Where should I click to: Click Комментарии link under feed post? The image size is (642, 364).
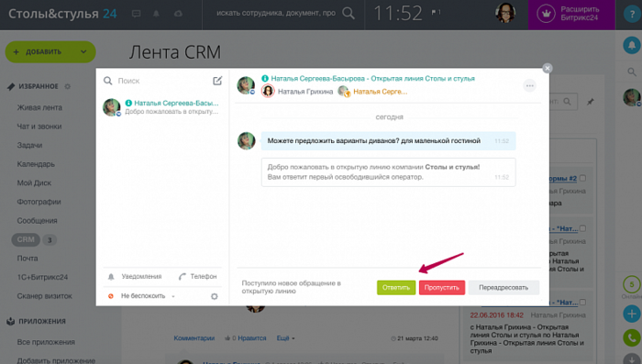194,338
